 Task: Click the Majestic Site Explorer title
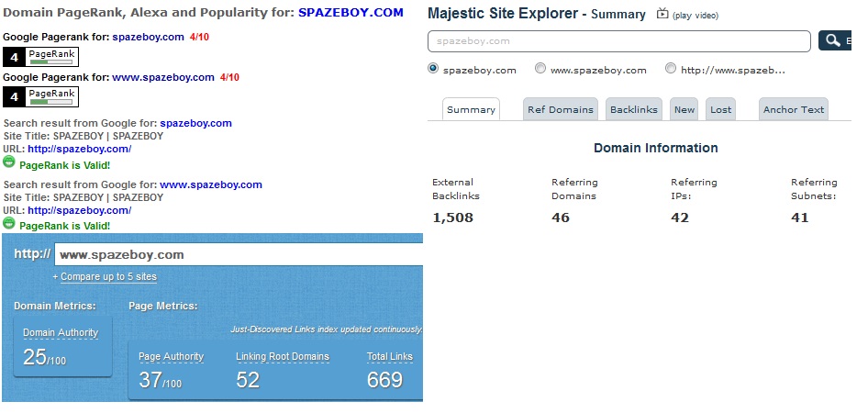(502, 13)
